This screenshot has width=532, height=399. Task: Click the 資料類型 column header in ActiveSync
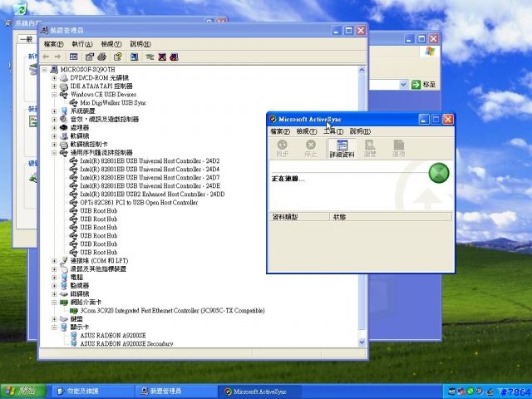[299, 217]
